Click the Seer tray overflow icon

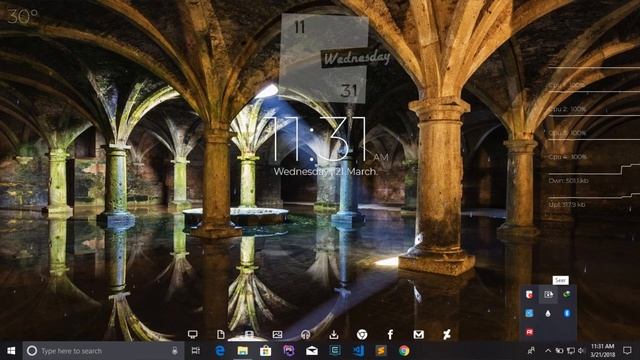(548, 294)
